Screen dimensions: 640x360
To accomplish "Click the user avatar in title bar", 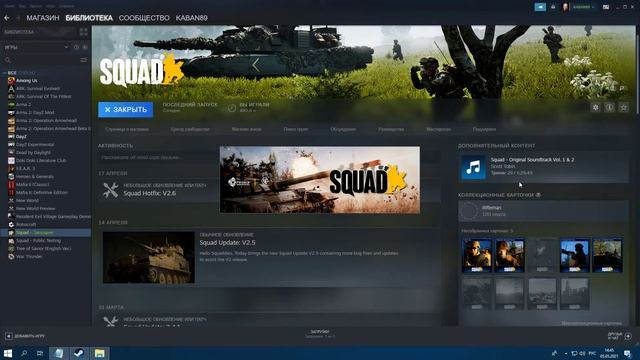I will coord(566,7).
